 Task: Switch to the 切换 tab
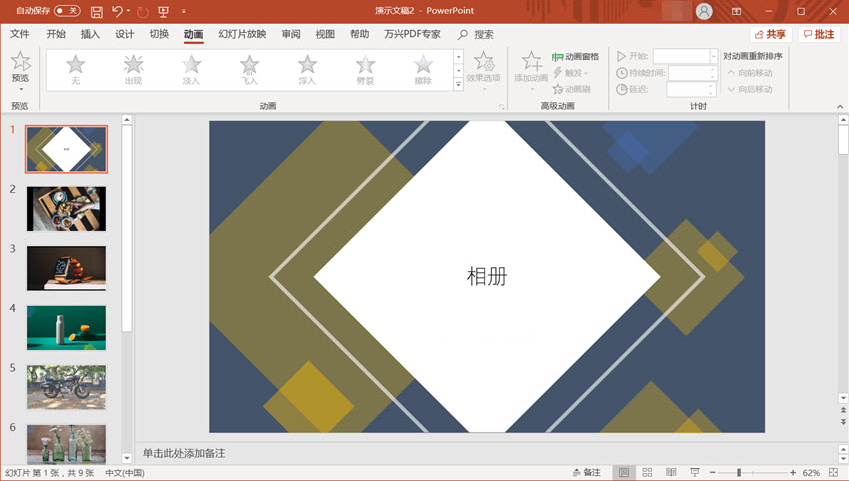[159, 34]
